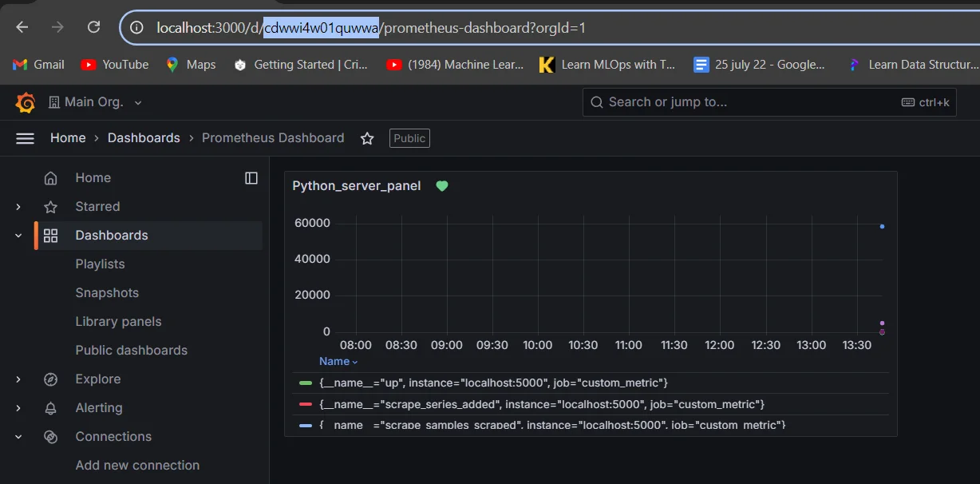Open Library panels under Dashboards
The image size is (980, 484).
tap(118, 322)
